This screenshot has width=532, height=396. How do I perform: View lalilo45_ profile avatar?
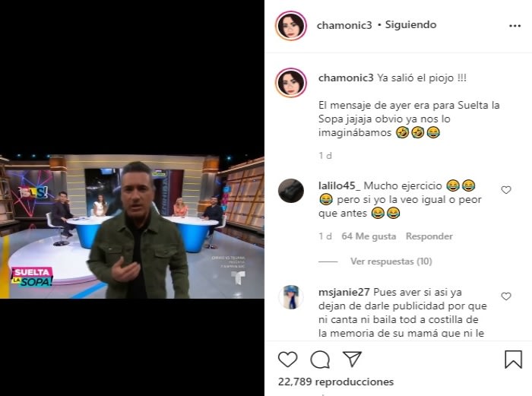click(x=291, y=191)
